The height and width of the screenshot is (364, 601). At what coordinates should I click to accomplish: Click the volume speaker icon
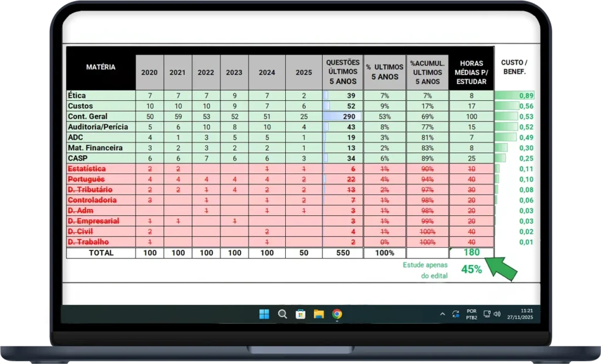pyautogui.click(x=497, y=314)
